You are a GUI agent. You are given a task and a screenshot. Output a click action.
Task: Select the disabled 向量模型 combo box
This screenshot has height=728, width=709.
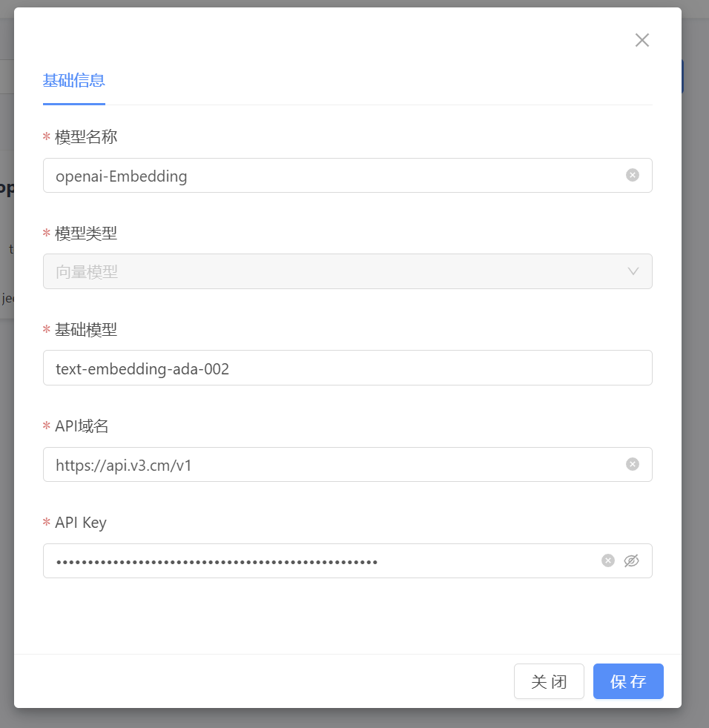[348, 271]
